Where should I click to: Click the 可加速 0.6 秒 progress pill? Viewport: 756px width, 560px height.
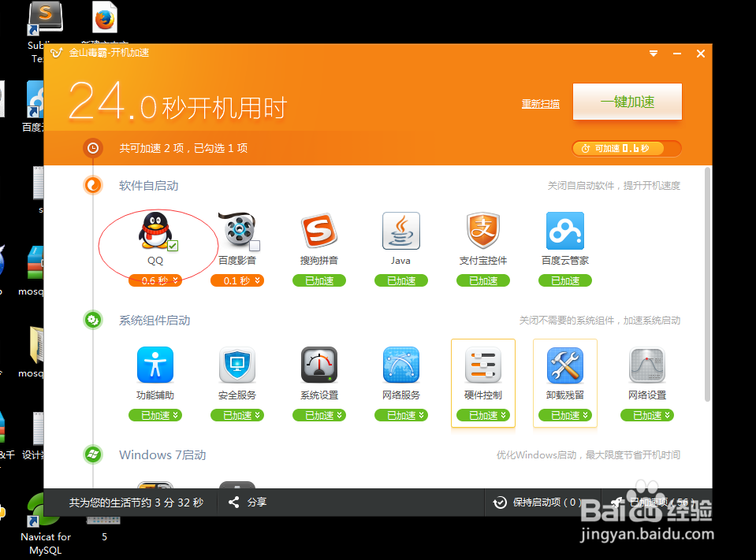(x=626, y=148)
